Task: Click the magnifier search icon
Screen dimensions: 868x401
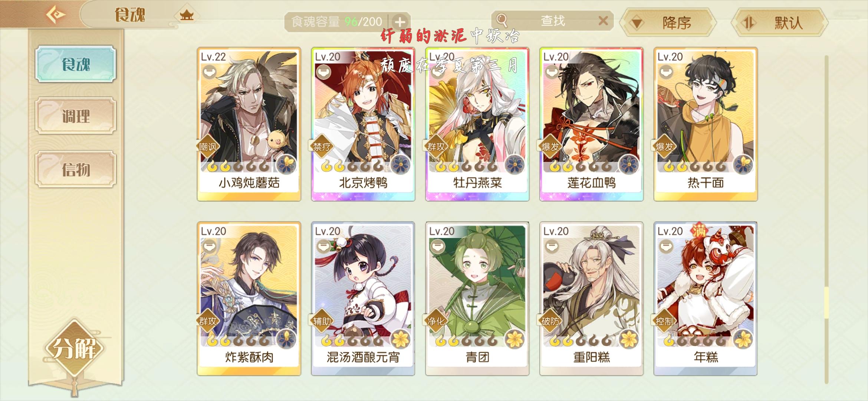Action: 502,20
